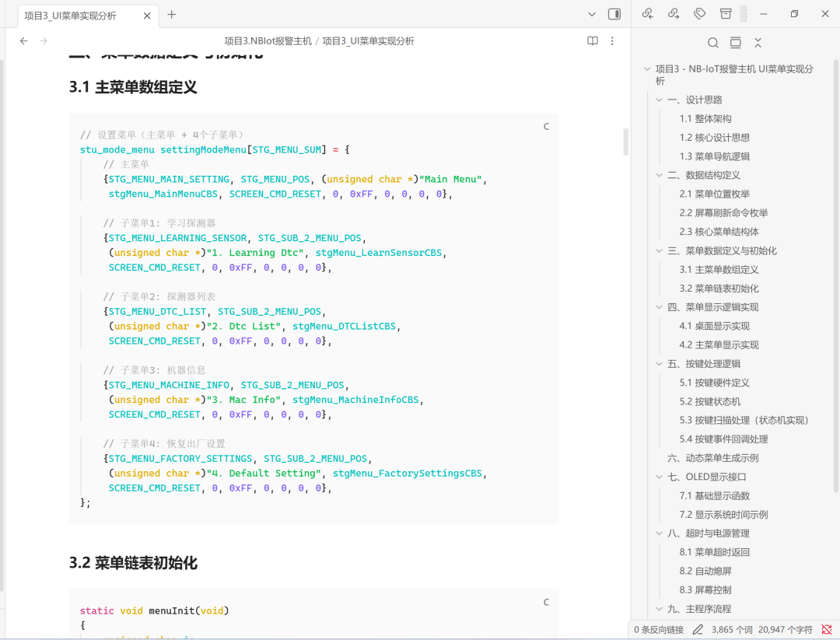Viewport: 840px width, 640px height.
Task: Switch to reading view via book icon
Action: [x=593, y=40]
